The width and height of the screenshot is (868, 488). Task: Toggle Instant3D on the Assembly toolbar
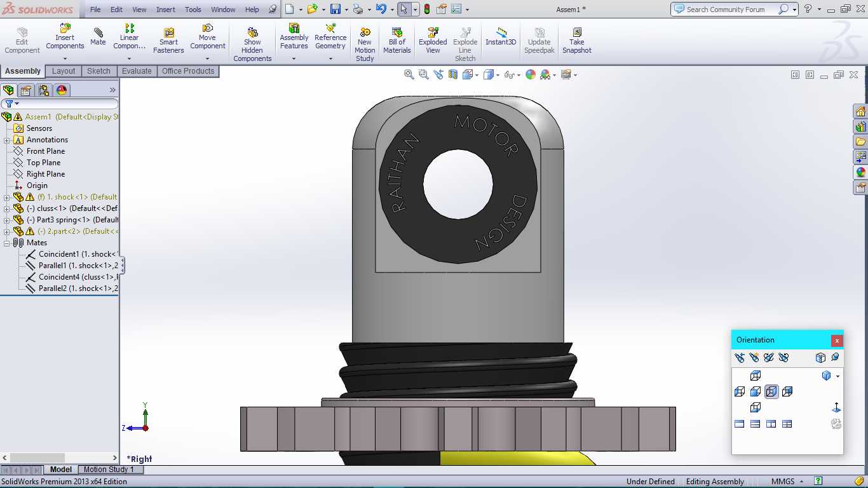[x=501, y=37]
